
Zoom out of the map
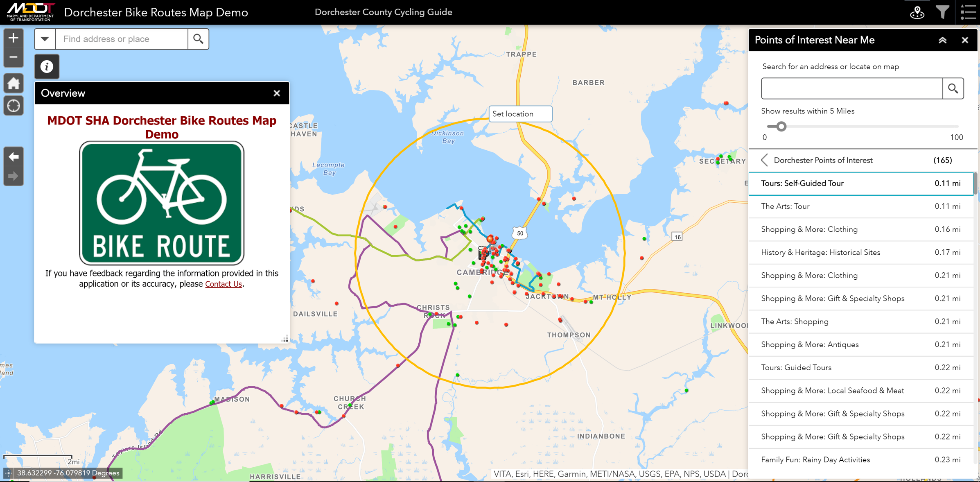[x=14, y=58]
